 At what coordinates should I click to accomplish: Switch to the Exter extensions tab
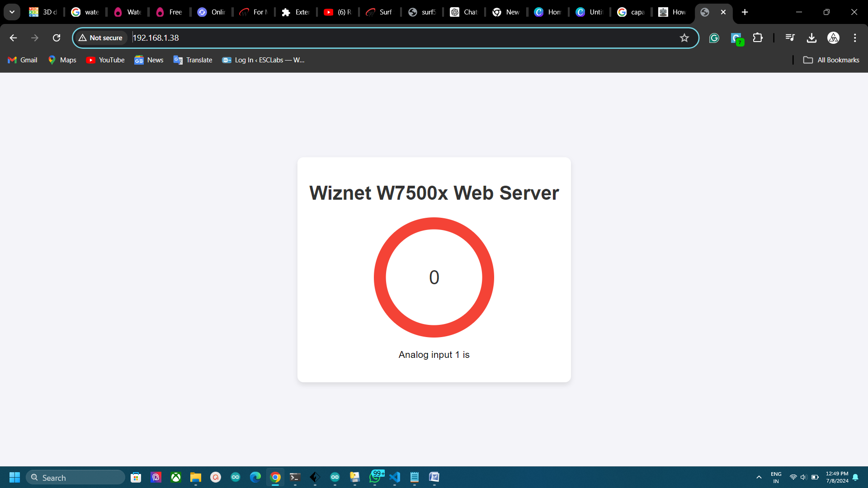[296, 12]
